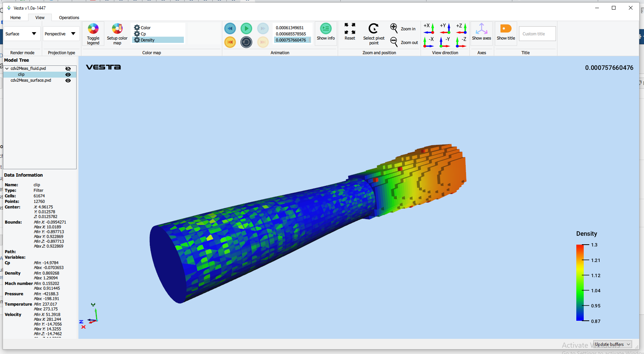
Task: Select time step 0.00061349651
Action: click(290, 28)
